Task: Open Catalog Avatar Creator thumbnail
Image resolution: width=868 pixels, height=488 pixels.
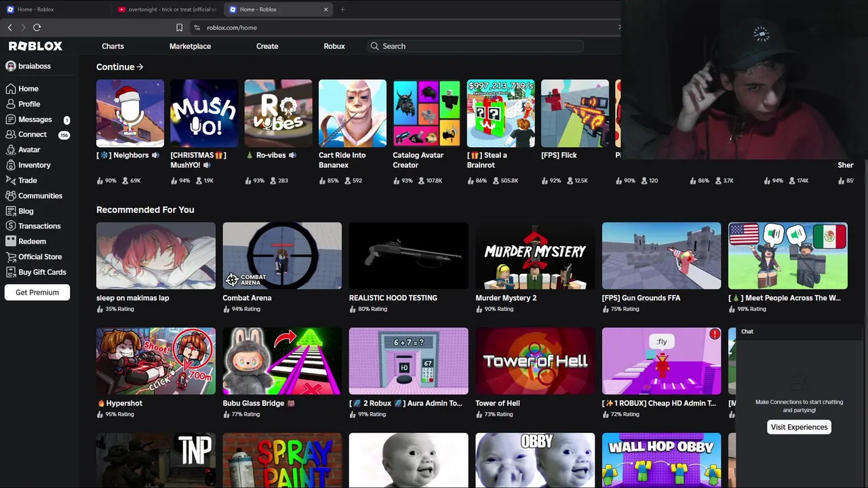Action: 427,113
